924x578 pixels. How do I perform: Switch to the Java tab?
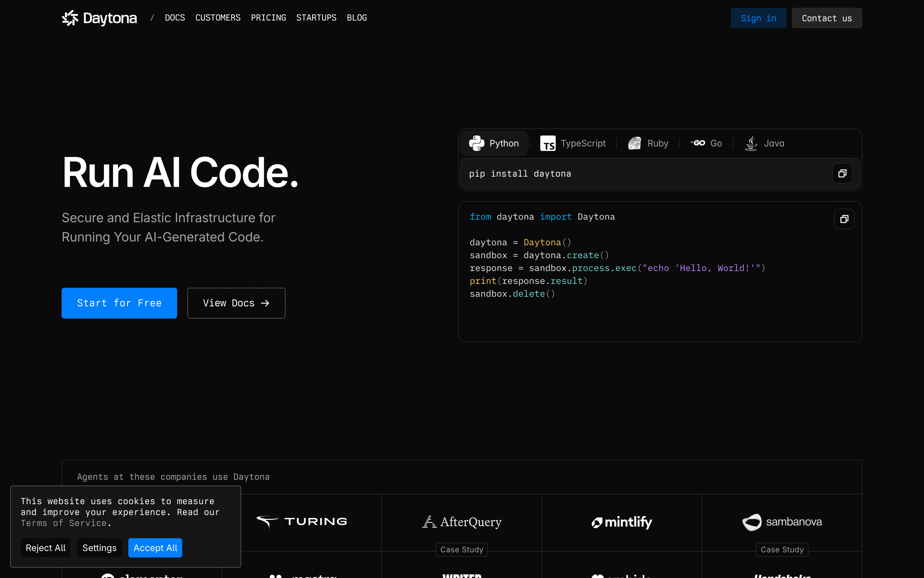click(x=765, y=143)
